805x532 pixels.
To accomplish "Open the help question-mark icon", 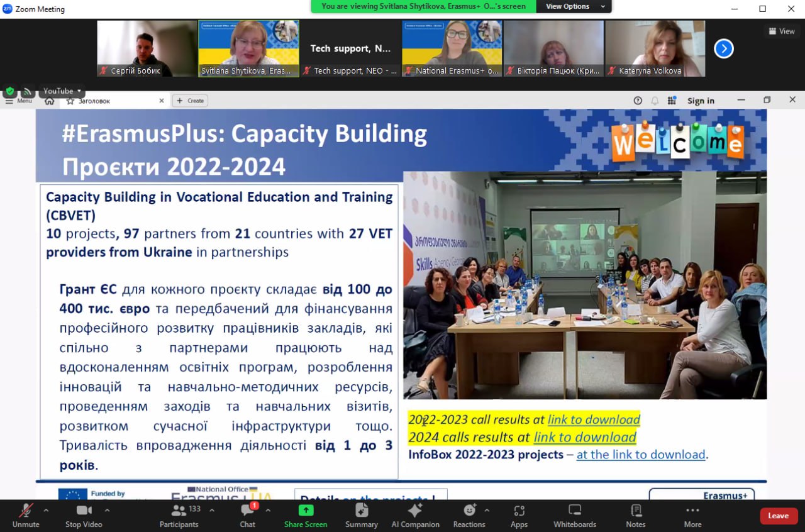I will pos(638,101).
